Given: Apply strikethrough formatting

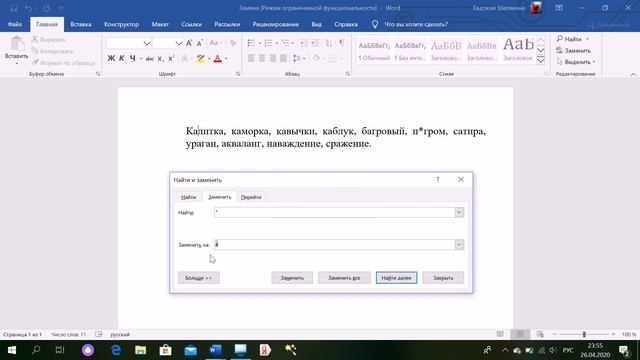Looking at the screenshot, I should click(x=149, y=59).
